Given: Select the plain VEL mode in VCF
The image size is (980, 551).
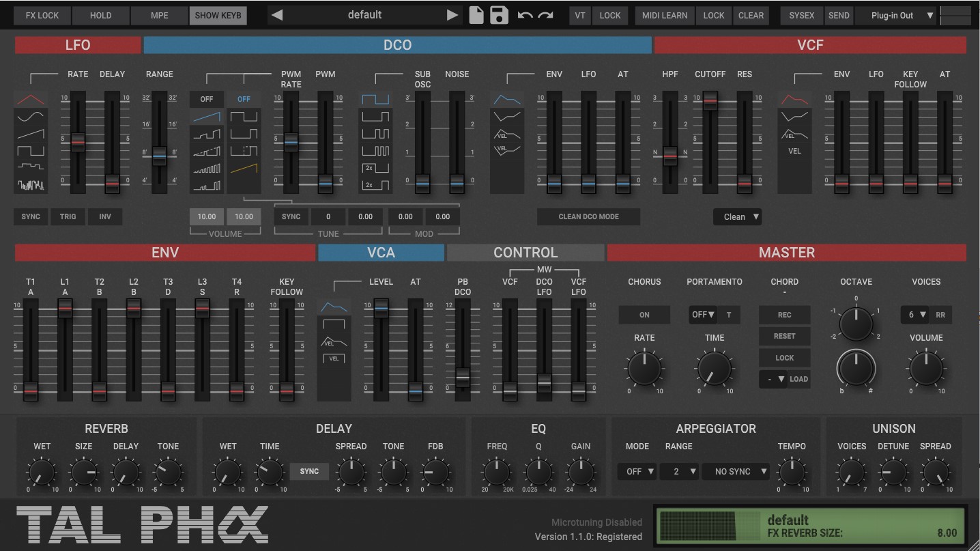Looking at the screenshot, I should (x=794, y=151).
